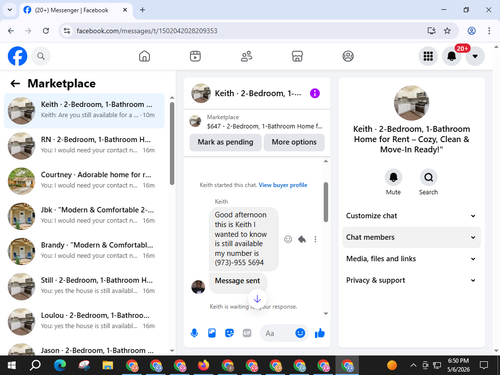Open Windows taskbar search

(x=35, y=365)
